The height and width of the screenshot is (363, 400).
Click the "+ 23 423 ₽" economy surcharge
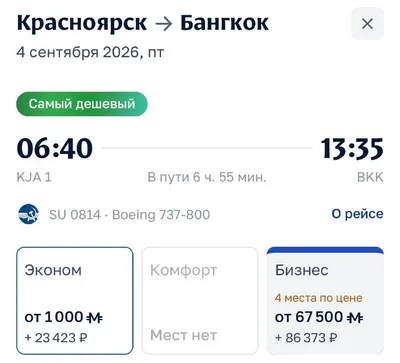pyautogui.click(x=56, y=338)
